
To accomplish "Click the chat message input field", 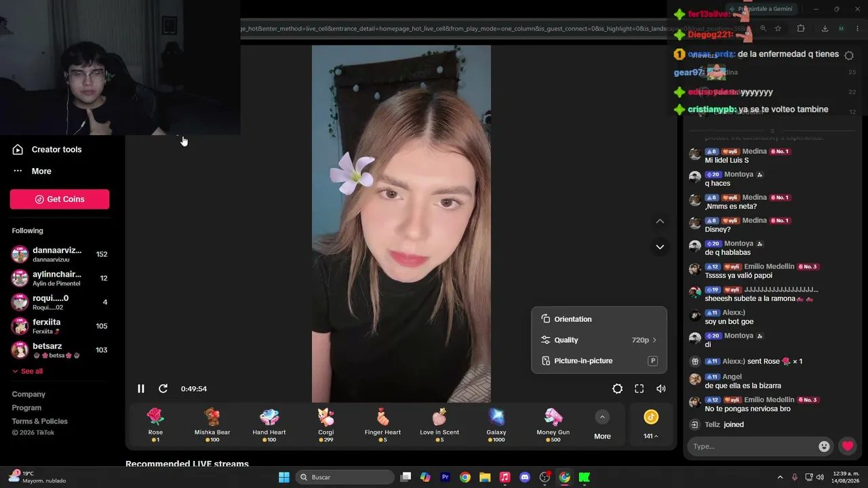I will (x=754, y=447).
